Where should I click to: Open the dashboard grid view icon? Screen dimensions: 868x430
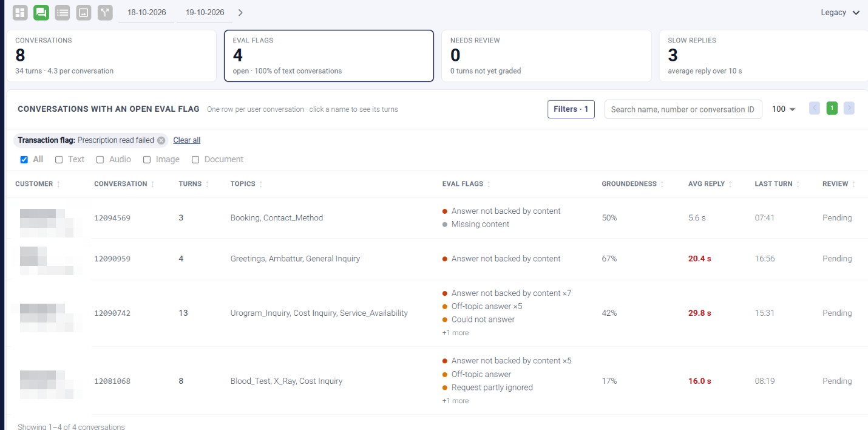(x=20, y=12)
